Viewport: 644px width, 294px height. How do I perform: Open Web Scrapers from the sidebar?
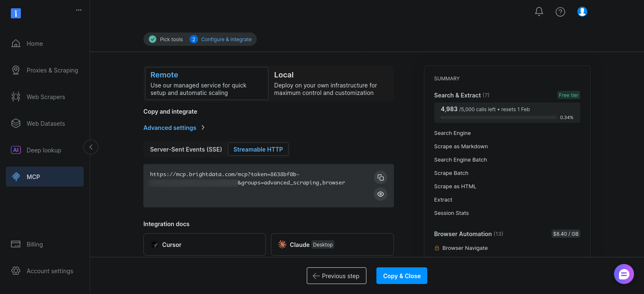(x=45, y=97)
